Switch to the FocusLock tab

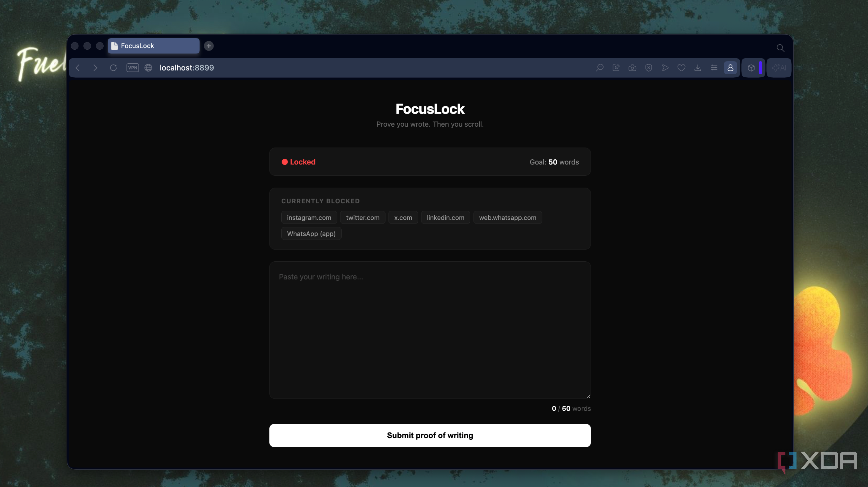pyautogui.click(x=154, y=46)
